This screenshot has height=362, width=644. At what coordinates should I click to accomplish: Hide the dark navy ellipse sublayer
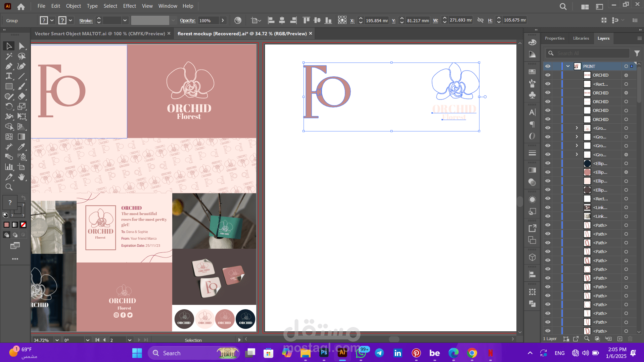pyautogui.click(x=548, y=163)
